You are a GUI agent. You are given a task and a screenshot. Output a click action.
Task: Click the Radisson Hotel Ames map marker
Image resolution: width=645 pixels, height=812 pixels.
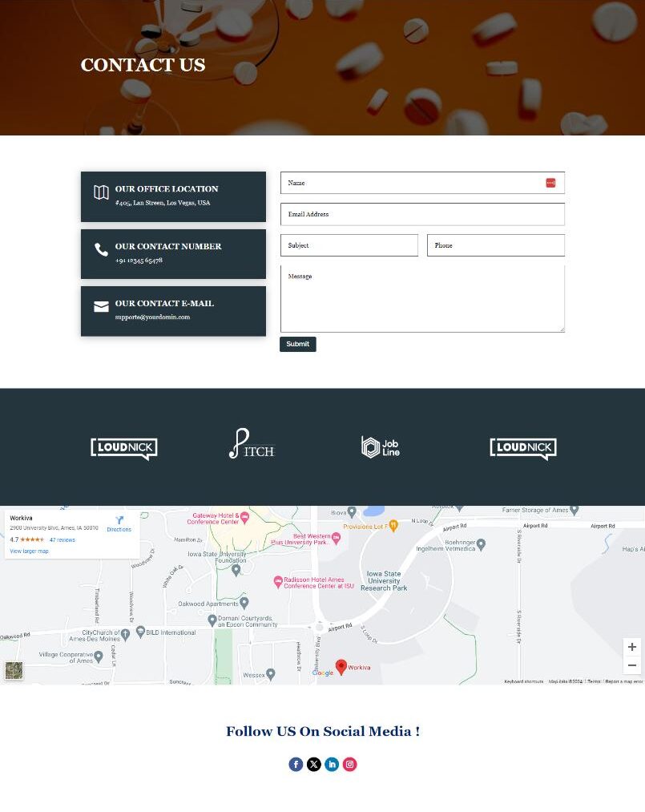[278, 582]
